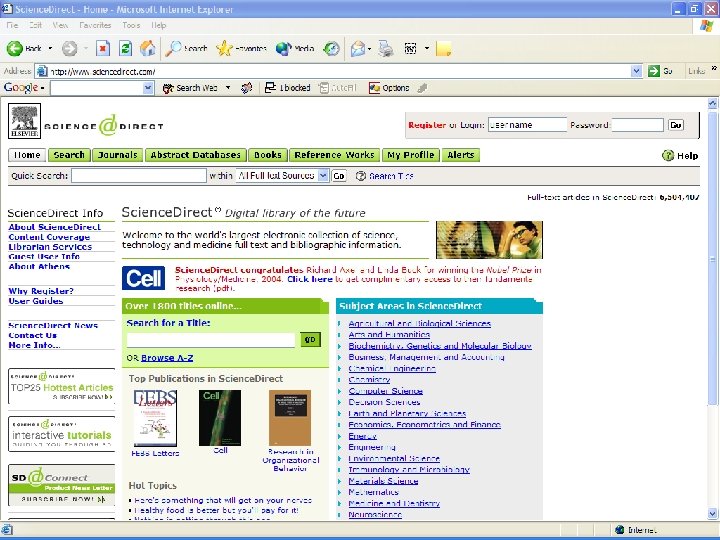Click the username input field
The width and height of the screenshot is (720, 540).
click(527, 125)
